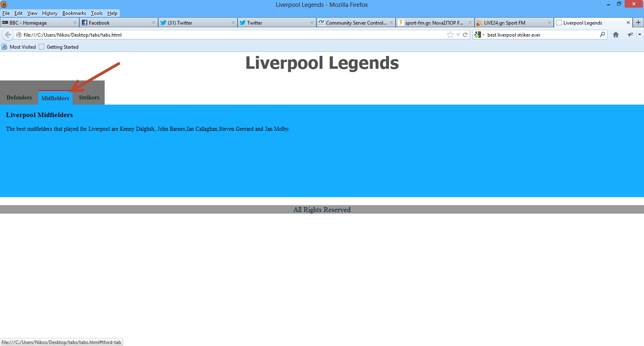Open the search engine selector dropdown
644x346 pixels.
click(483, 35)
